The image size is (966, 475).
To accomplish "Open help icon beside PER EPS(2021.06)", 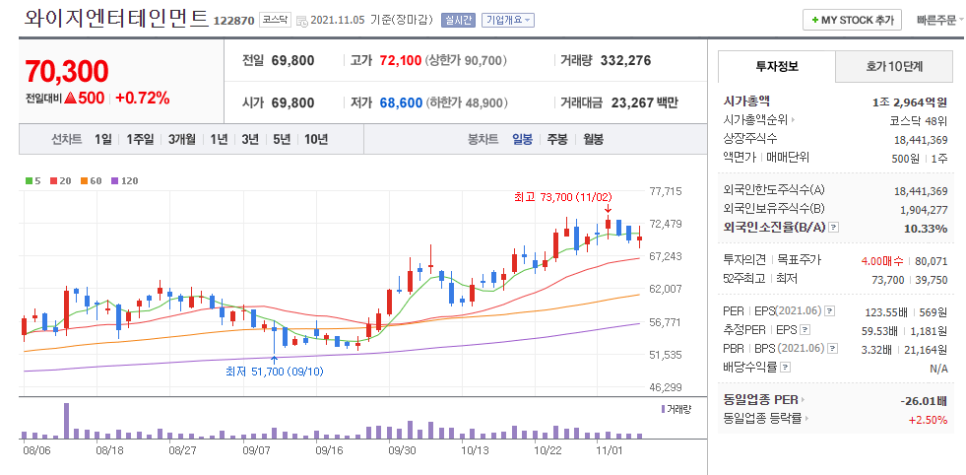I will (x=830, y=310).
